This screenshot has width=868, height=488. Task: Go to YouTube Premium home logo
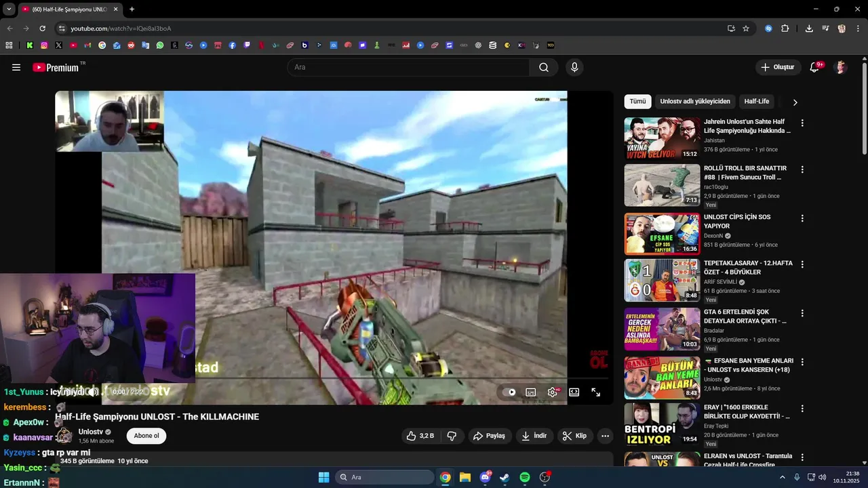[56, 67]
